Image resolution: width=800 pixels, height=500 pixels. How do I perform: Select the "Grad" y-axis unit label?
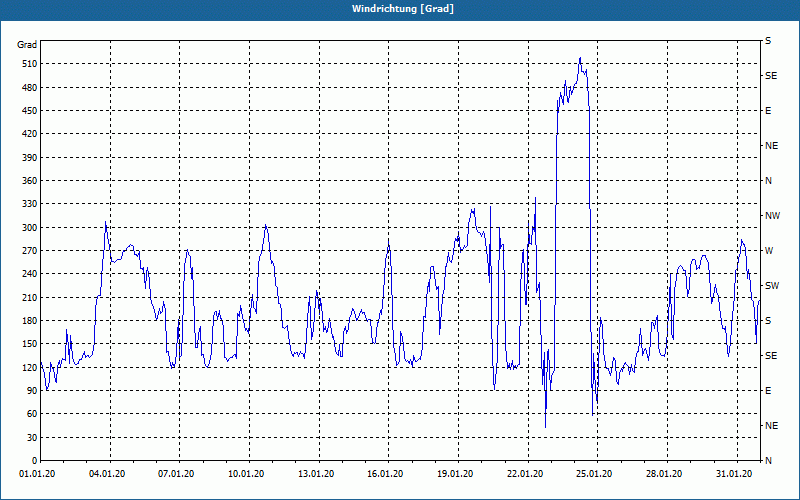(27, 45)
